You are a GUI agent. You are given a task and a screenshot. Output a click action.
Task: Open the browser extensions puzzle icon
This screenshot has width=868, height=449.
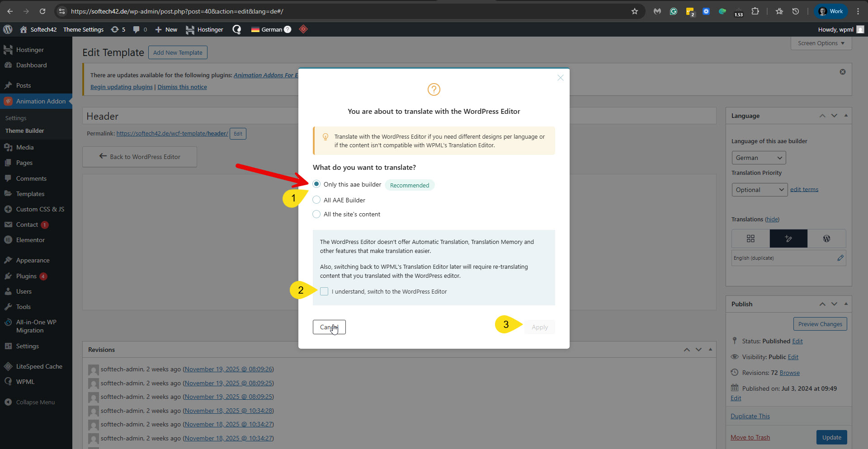(755, 11)
